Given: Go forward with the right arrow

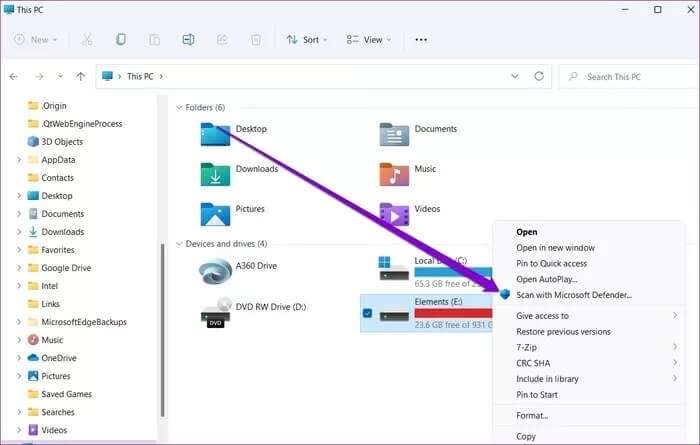Looking at the screenshot, I should click(x=39, y=77).
